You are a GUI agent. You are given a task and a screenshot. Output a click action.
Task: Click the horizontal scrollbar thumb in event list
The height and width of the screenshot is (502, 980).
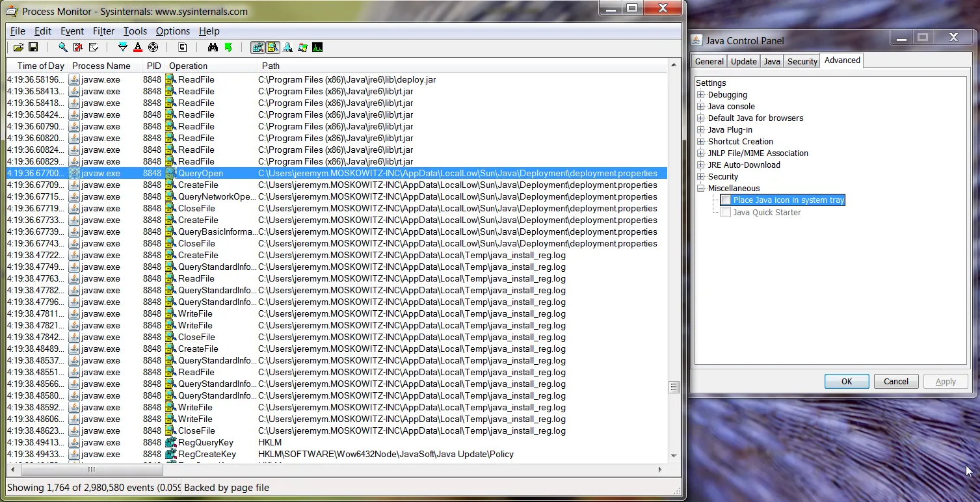click(92, 469)
